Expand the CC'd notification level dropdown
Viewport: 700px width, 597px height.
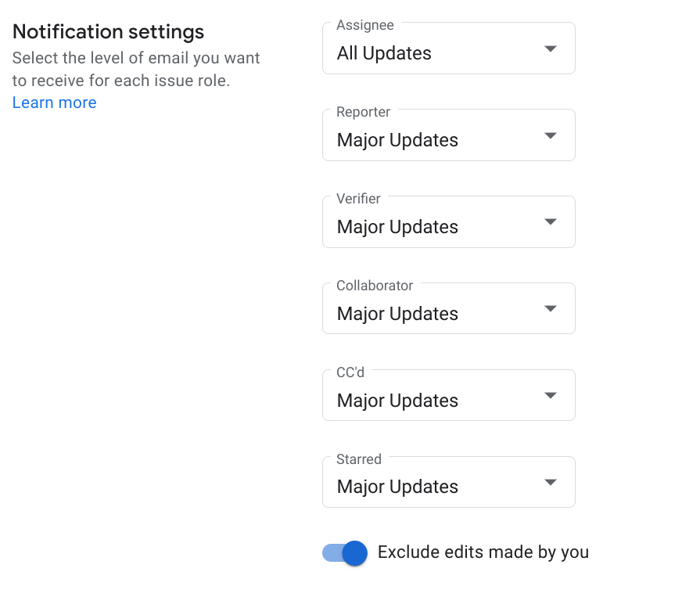pos(449,394)
